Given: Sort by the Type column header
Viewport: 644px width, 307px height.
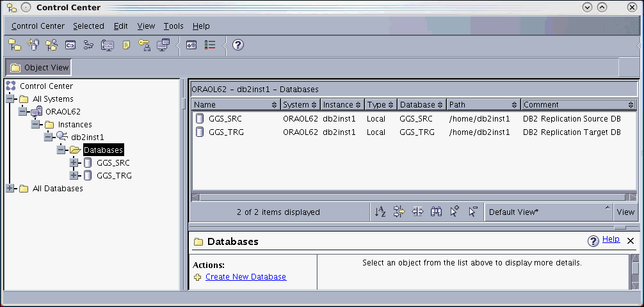Looking at the screenshot, I should coord(381,105).
